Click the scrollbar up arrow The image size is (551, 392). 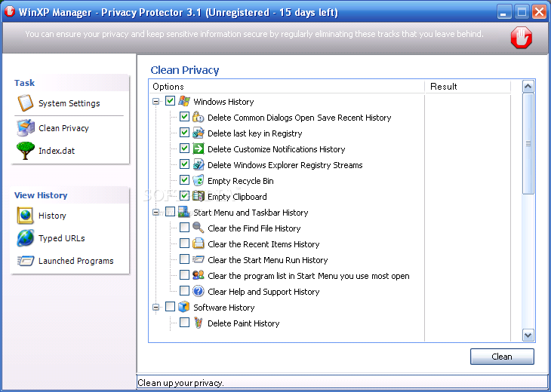point(528,87)
